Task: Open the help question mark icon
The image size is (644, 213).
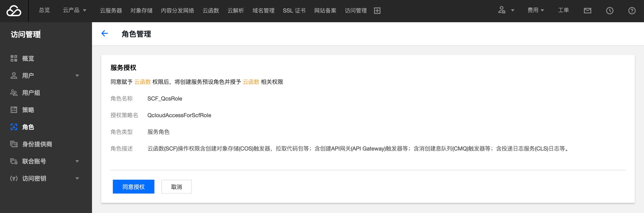Action: (x=632, y=10)
